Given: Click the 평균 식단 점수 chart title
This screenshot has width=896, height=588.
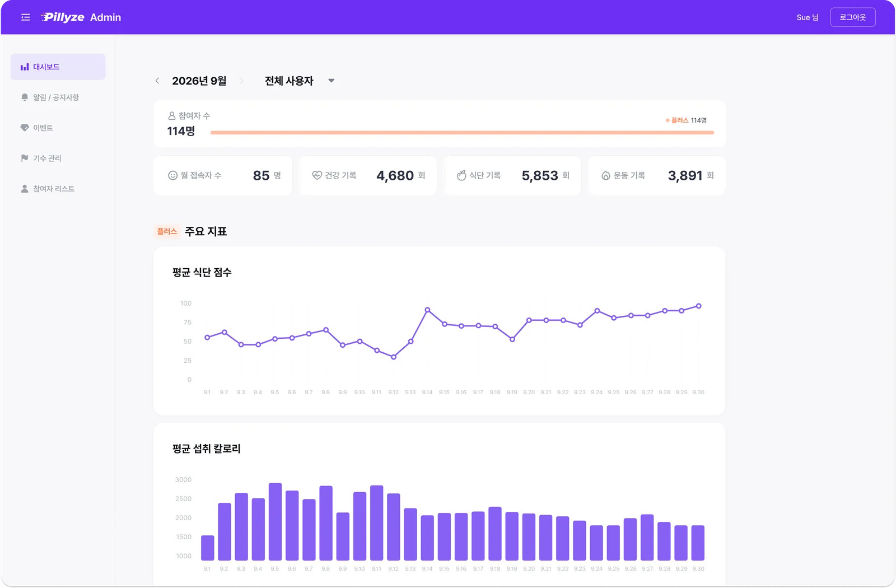Looking at the screenshot, I should (202, 272).
